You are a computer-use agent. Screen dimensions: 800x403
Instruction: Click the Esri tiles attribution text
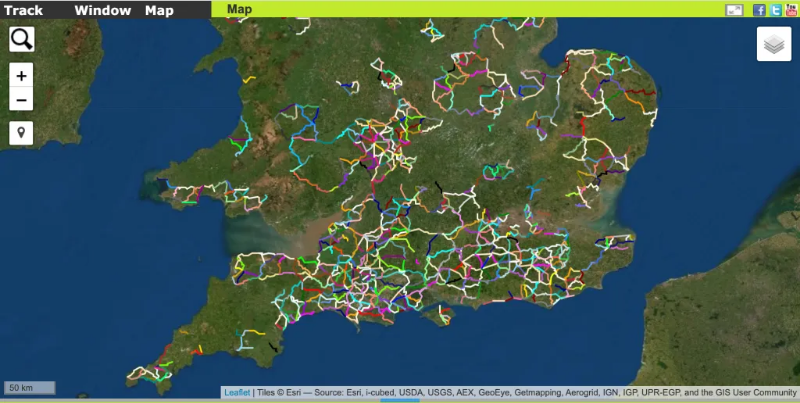coord(527,392)
